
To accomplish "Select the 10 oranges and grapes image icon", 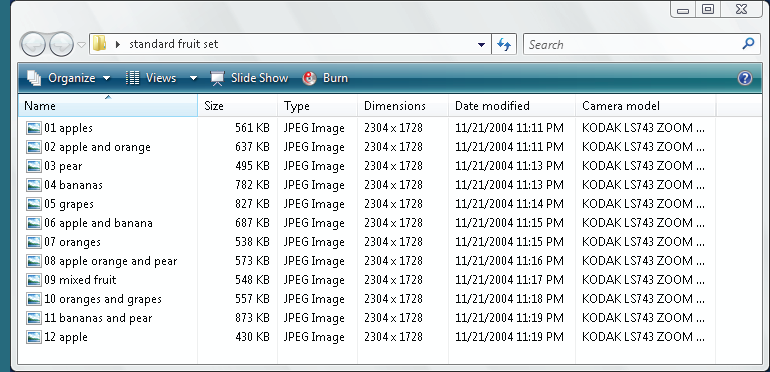I will click(x=34, y=299).
